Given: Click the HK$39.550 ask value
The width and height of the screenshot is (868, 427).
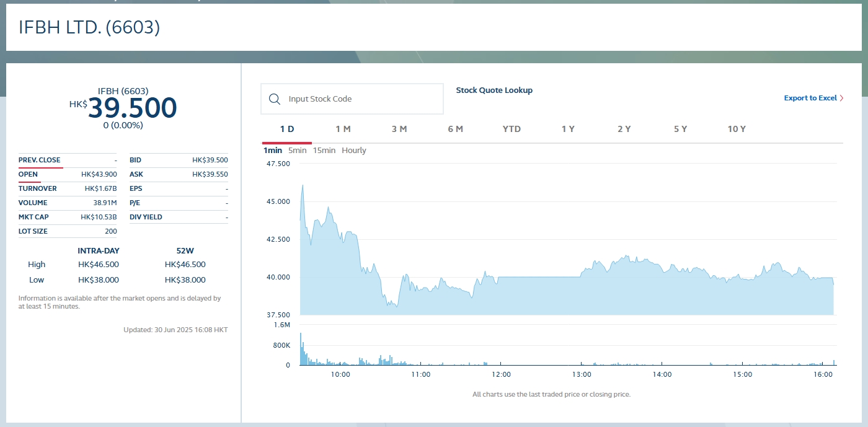Looking at the screenshot, I should click(210, 174).
